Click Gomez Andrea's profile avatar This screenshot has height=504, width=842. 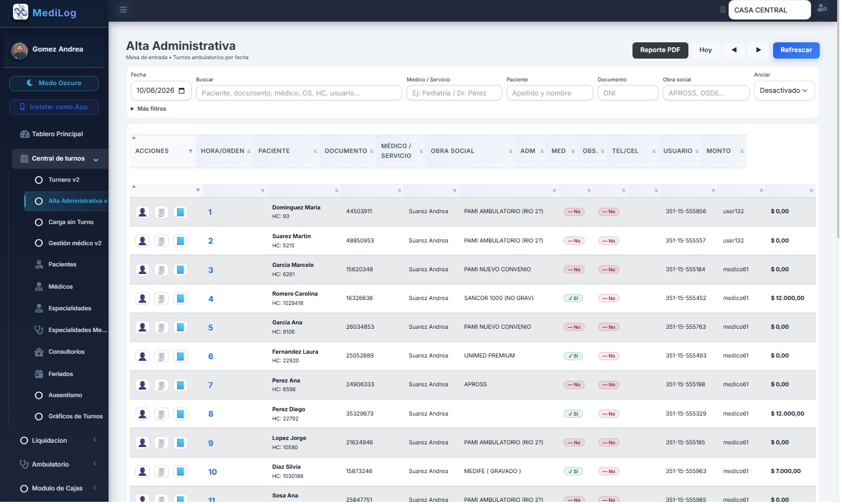tap(20, 50)
